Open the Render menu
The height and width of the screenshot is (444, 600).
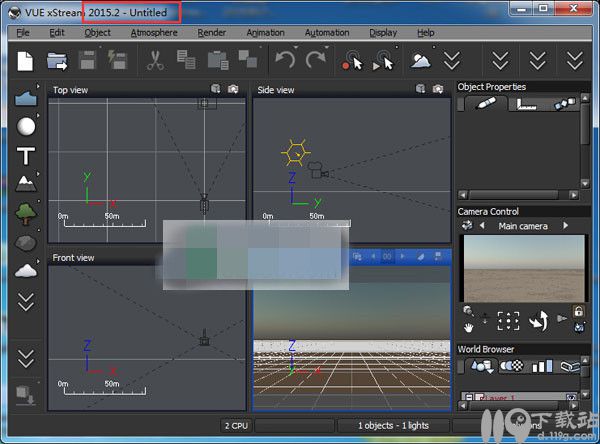(212, 33)
